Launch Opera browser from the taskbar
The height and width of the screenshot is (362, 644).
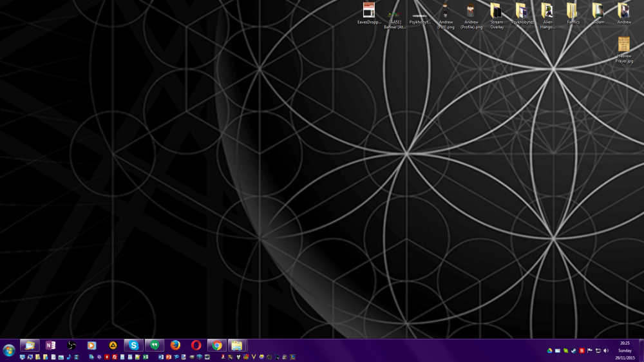pyautogui.click(x=196, y=345)
